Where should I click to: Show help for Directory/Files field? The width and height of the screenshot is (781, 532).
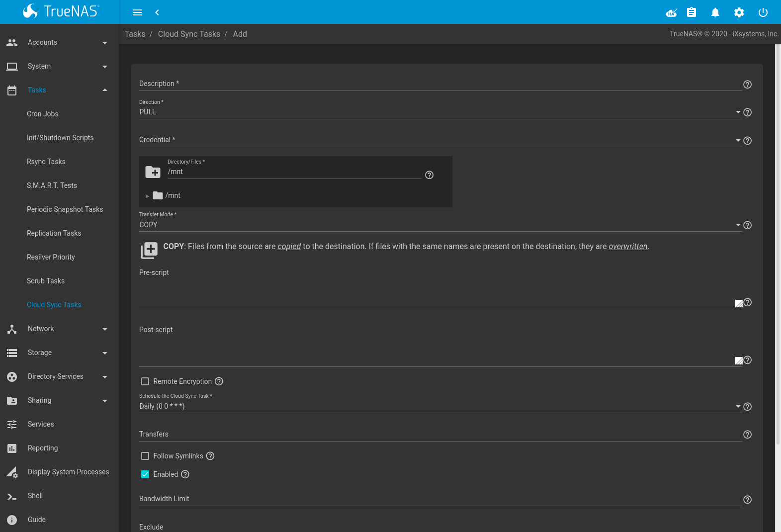coord(430,175)
